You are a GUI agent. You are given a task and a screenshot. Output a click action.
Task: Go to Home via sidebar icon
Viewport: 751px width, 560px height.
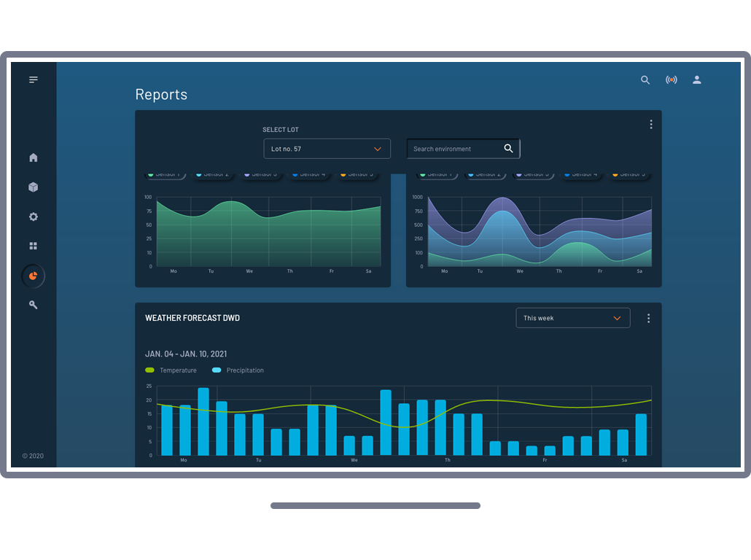point(34,157)
